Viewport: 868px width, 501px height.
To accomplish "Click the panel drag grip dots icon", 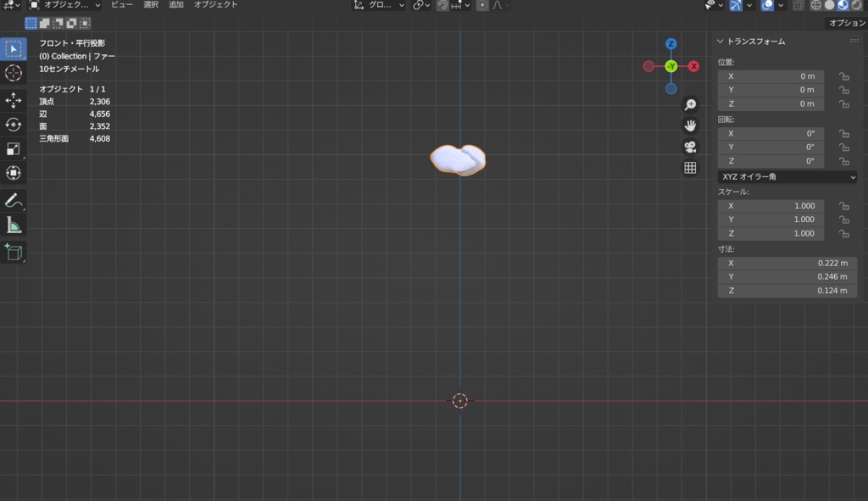I will pyautogui.click(x=854, y=41).
